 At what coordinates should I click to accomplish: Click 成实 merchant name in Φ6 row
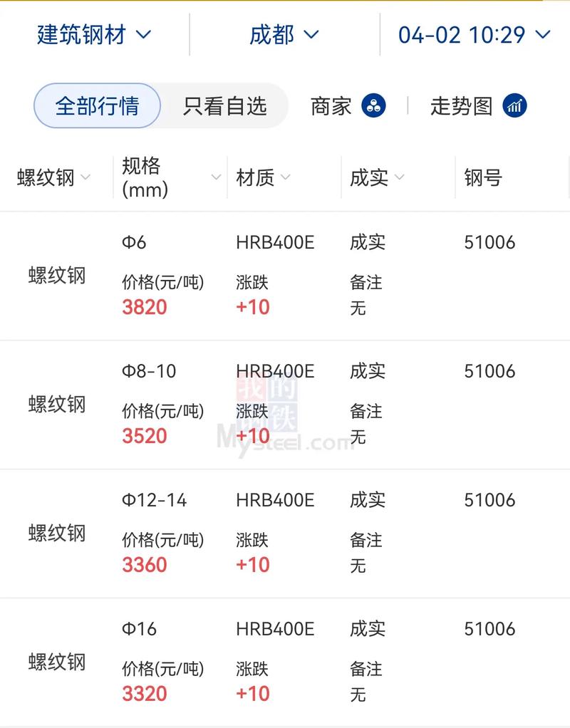pos(367,241)
